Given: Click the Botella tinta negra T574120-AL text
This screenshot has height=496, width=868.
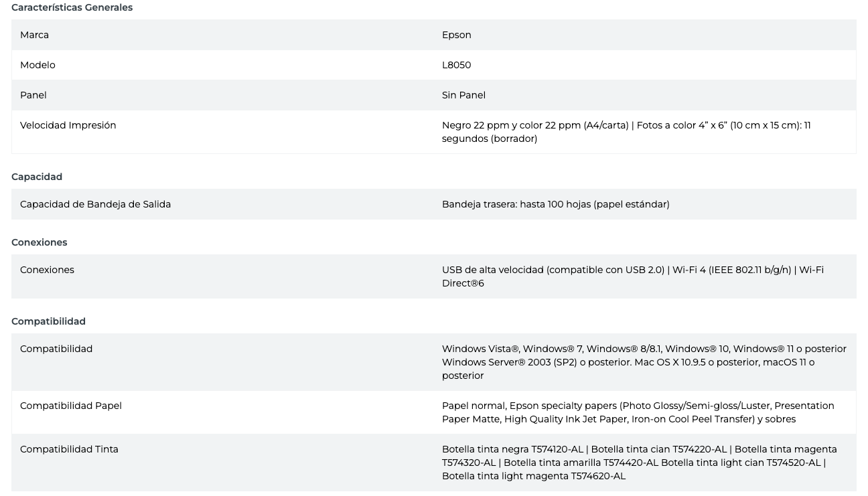Looking at the screenshot, I should (512, 449).
